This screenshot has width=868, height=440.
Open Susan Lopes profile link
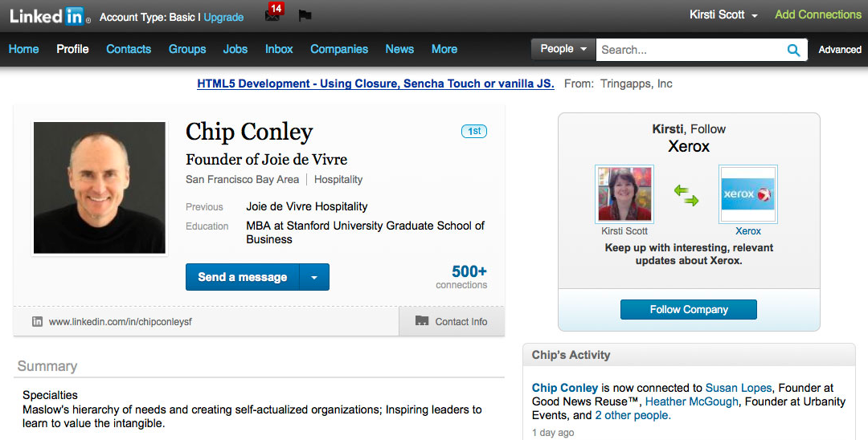pos(739,388)
